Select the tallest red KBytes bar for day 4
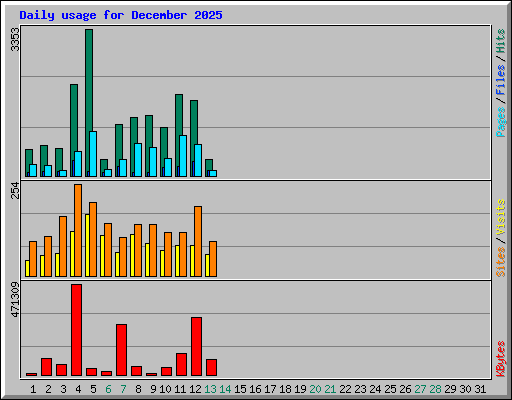The width and height of the screenshot is (512, 400). point(76,330)
